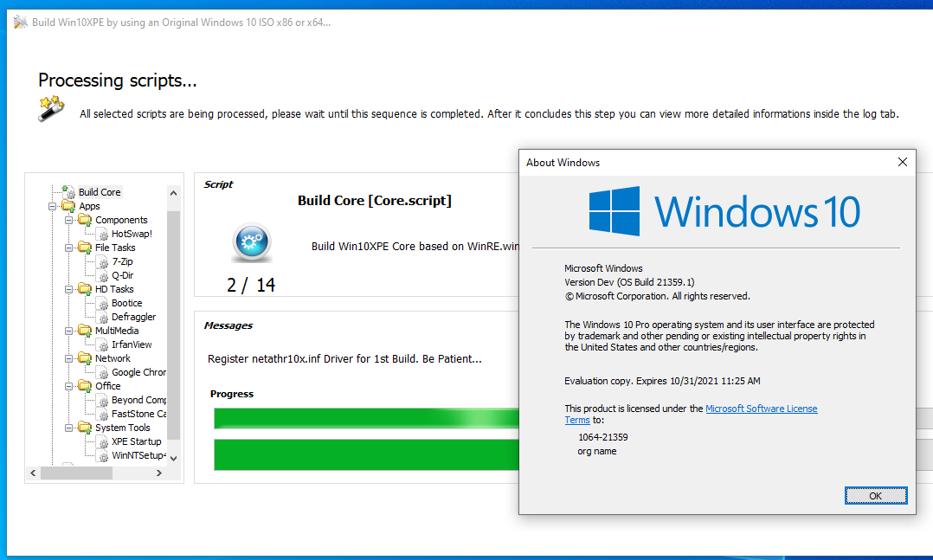The width and height of the screenshot is (933, 560).
Task: Select the Build Core script icon
Action: [x=68, y=191]
